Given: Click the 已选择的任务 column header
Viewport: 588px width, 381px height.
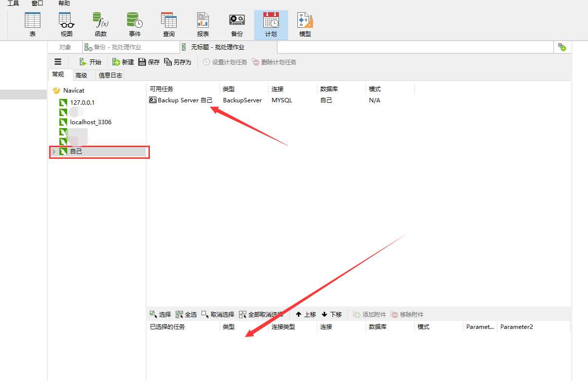Looking at the screenshot, I should 183,327.
